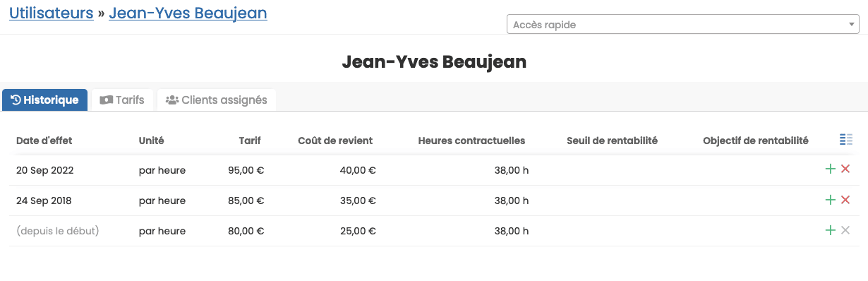Click the green plus on the 24 Sep 2018 row

click(x=830, y=200)
